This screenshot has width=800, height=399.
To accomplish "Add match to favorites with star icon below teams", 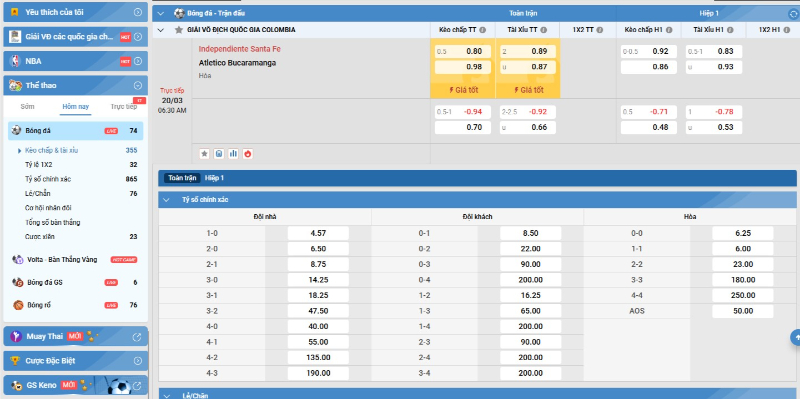I will 204,154.
